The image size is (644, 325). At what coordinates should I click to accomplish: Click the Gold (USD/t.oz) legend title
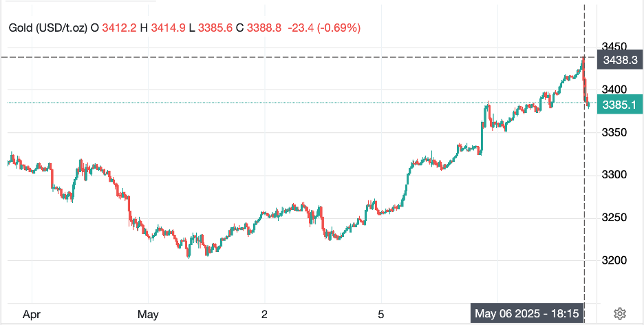47,28
